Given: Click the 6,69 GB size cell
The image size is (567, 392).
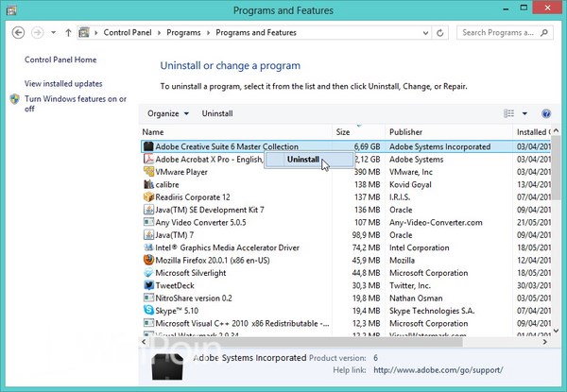Looking at the screenshot, I should [x=367, y=146].
